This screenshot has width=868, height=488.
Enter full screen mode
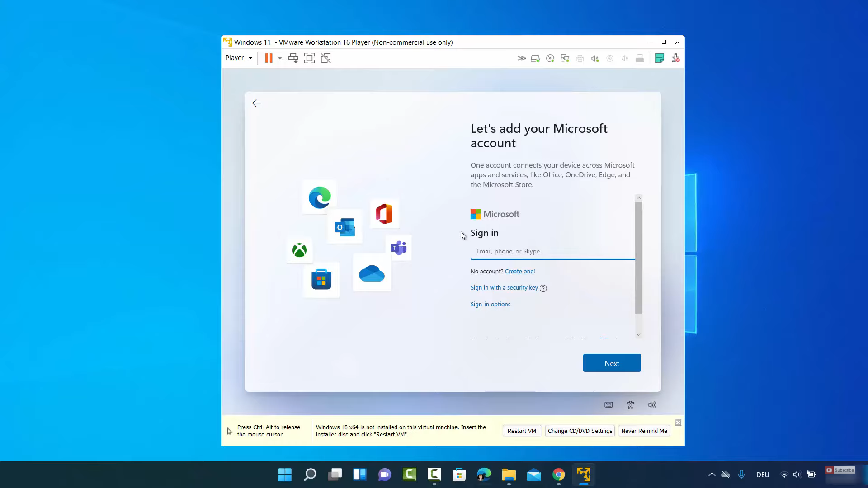309,58
